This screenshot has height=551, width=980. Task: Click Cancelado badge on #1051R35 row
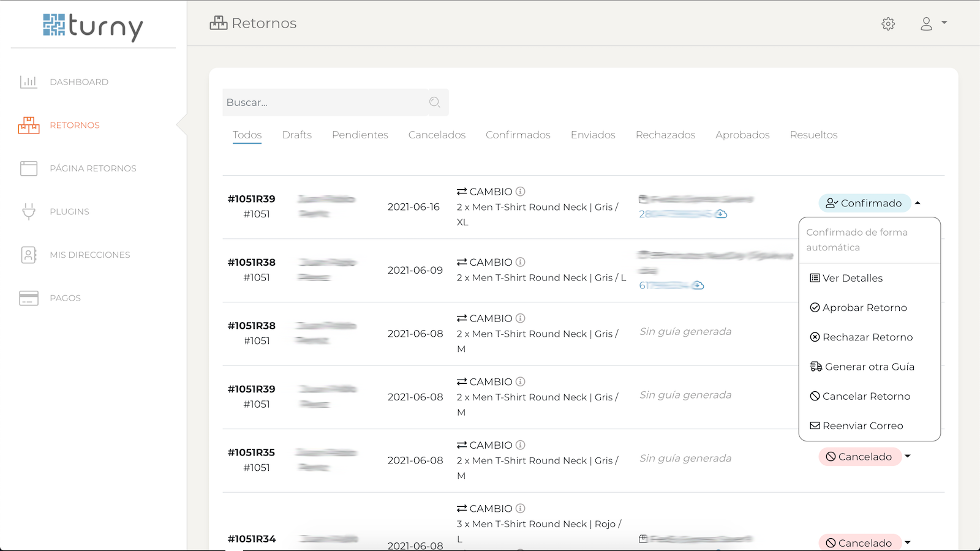(860, 457)
